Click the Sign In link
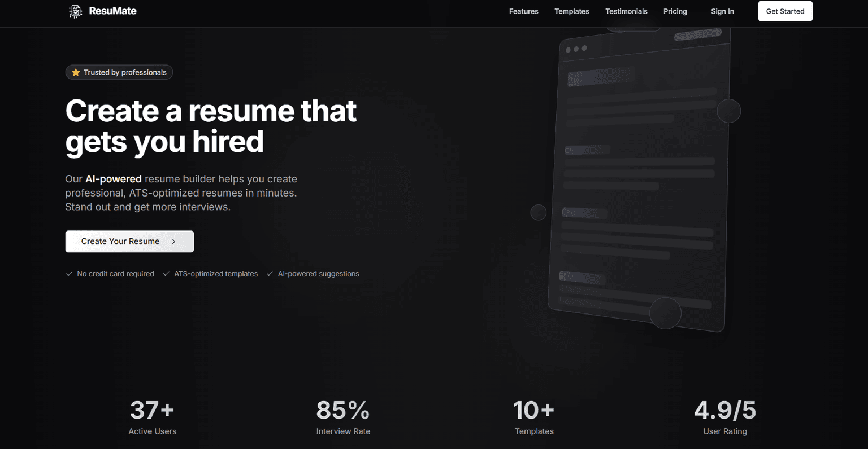Image resolution: width=868 pixels, height=449 pixels. 722,11
